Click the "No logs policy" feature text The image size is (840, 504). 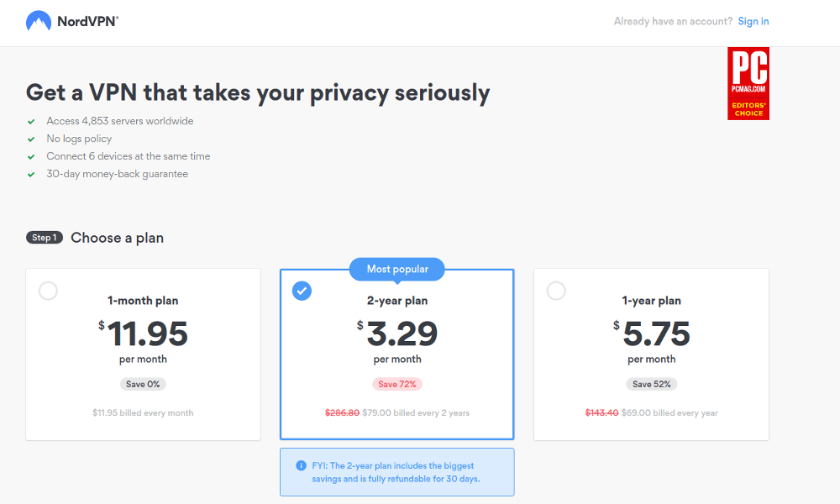click(79, 139)
